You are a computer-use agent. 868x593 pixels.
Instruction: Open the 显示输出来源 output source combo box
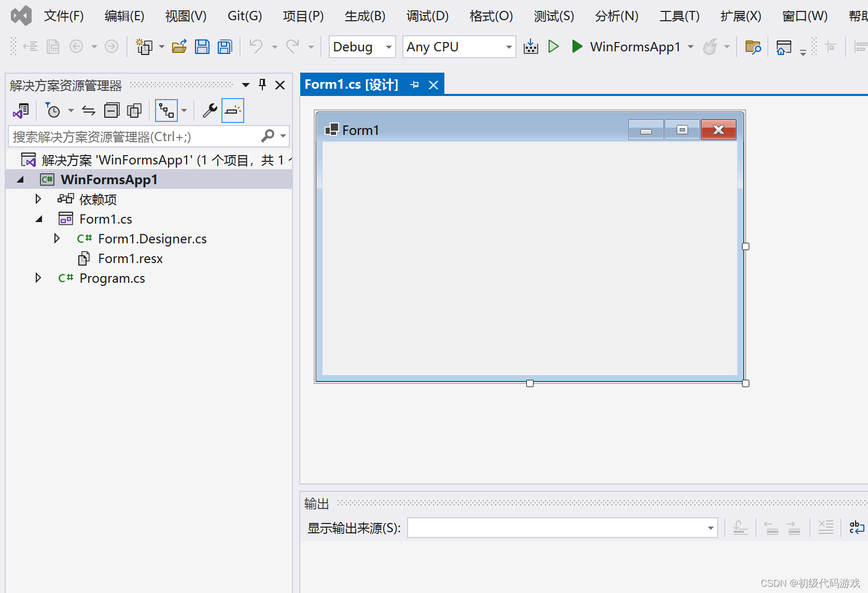[x=562, y=528]
